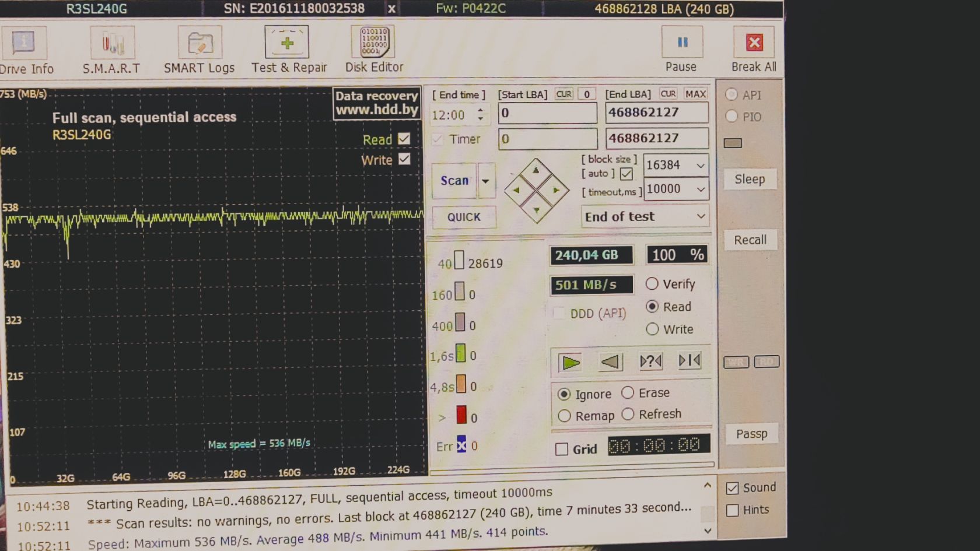This screenshot has width=980, height=551.
Task: Click log scrollbar down arrow
Action: [x=708, y=531]
